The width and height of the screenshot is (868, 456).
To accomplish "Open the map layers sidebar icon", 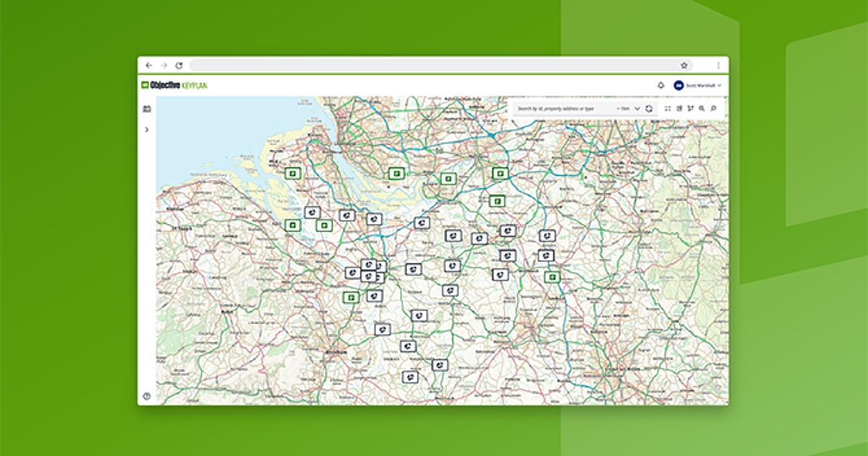I will (x=147, y=109).
